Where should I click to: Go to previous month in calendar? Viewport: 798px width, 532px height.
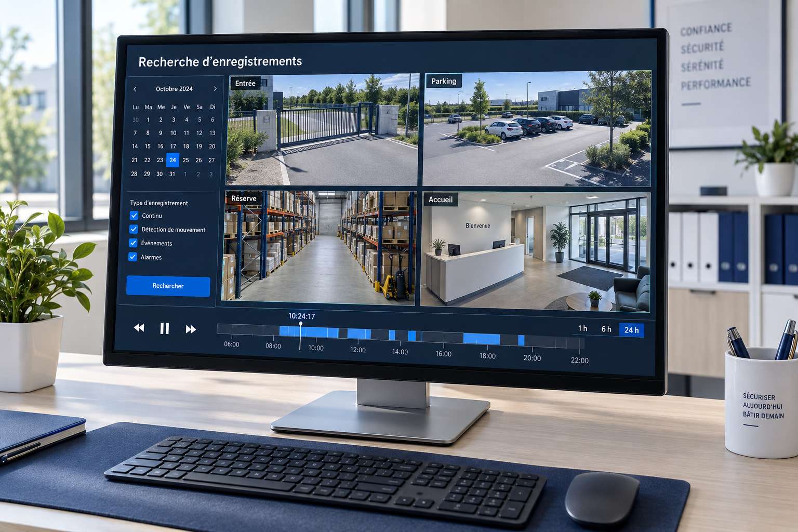pyautogui.click(x=135, y=89)
